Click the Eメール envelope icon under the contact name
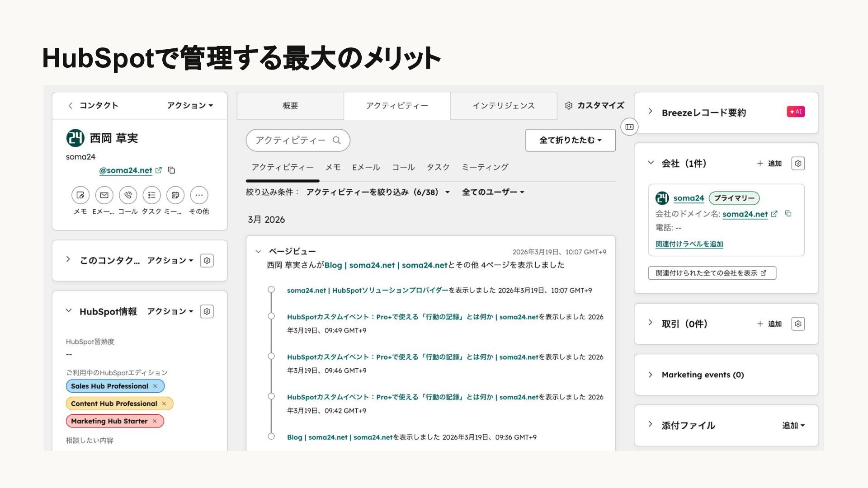This screenshot has height=488, width=868. (104, 195)
